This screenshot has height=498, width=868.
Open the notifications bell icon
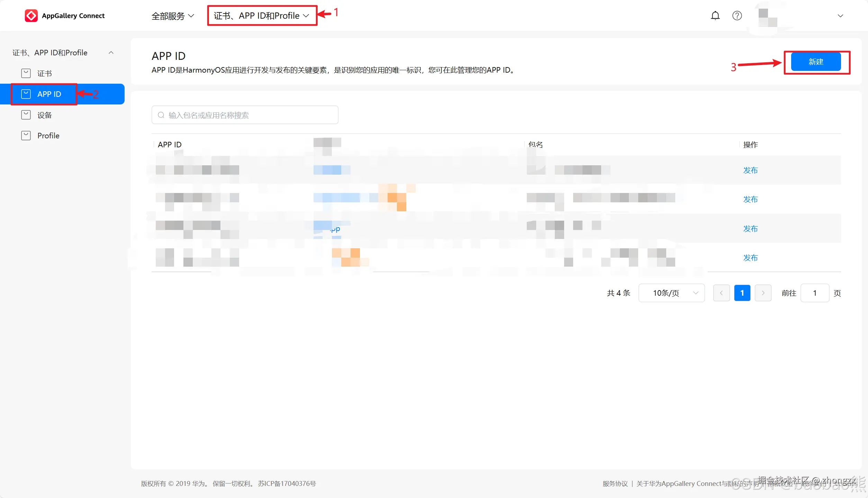click(x=715, y=16)
